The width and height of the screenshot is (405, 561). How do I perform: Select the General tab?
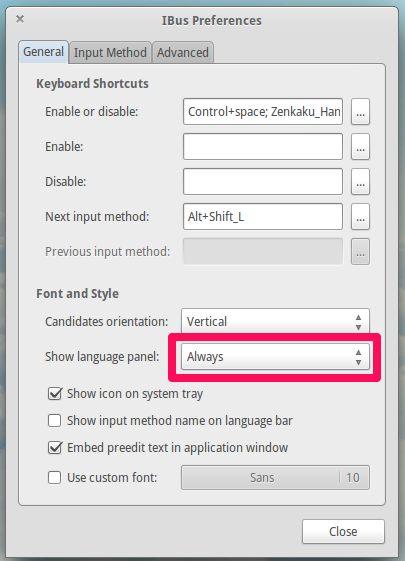[x=43, y=52]
